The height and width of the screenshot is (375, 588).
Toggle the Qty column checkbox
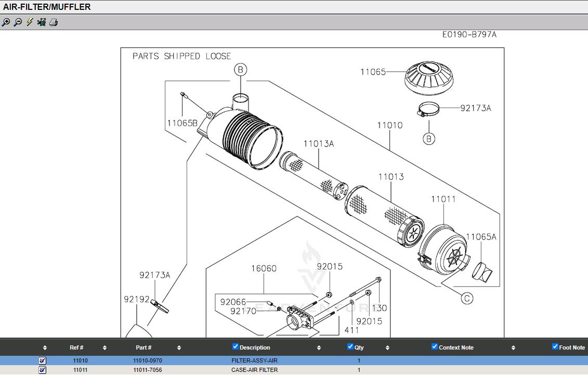coord(350,346)
